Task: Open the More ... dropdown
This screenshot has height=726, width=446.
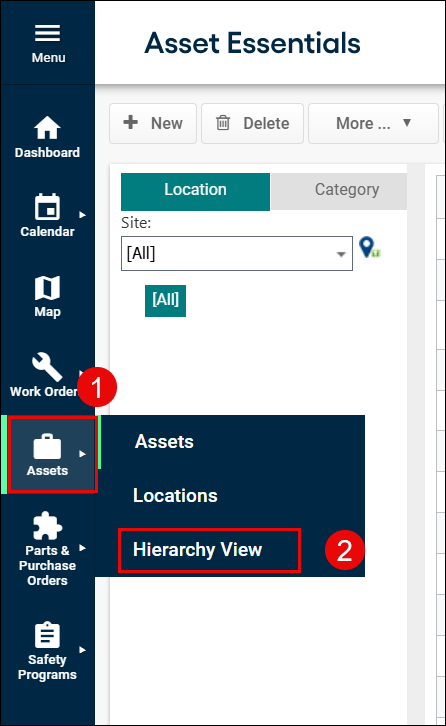Action: (373, 123)
